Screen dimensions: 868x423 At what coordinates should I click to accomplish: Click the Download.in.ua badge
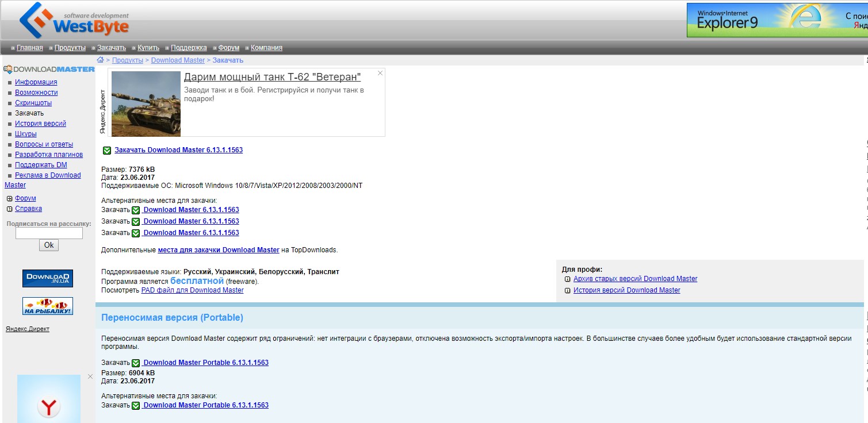[48, 279]
